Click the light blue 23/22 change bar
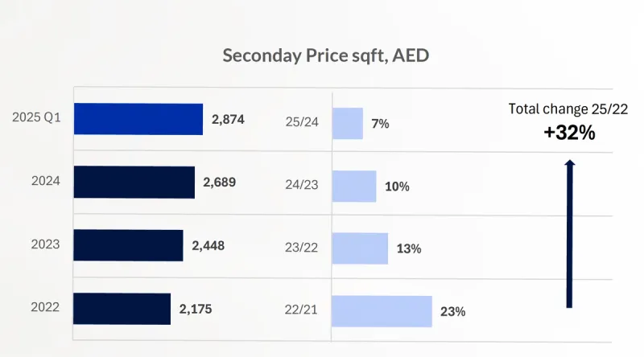This screenshot has height=357, width=644. [359, 248]
